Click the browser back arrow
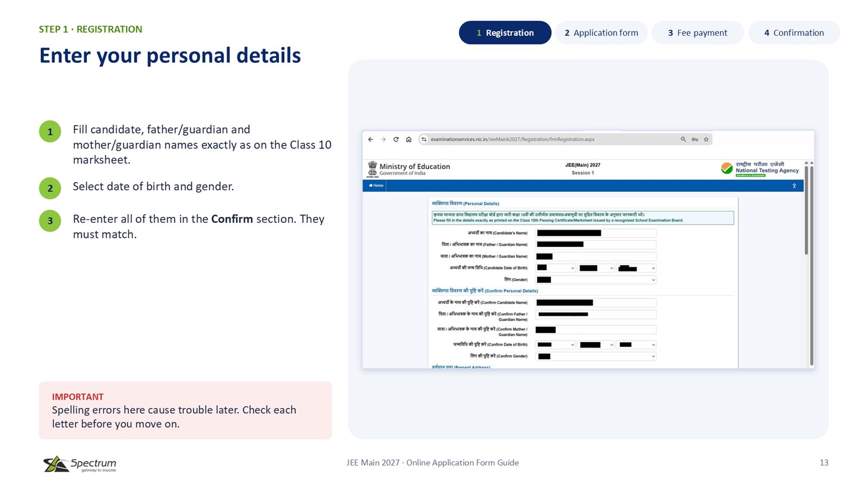The image size is (868, 488). coord(371,139)
